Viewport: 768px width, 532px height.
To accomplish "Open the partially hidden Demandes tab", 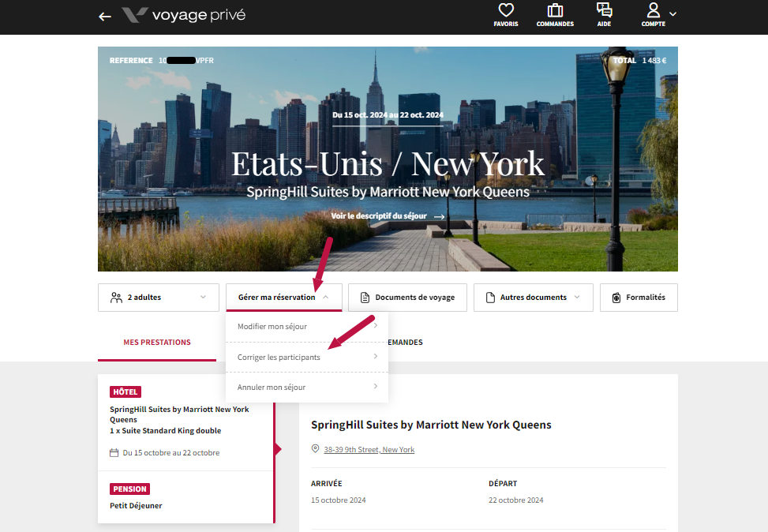I will 405,343.
